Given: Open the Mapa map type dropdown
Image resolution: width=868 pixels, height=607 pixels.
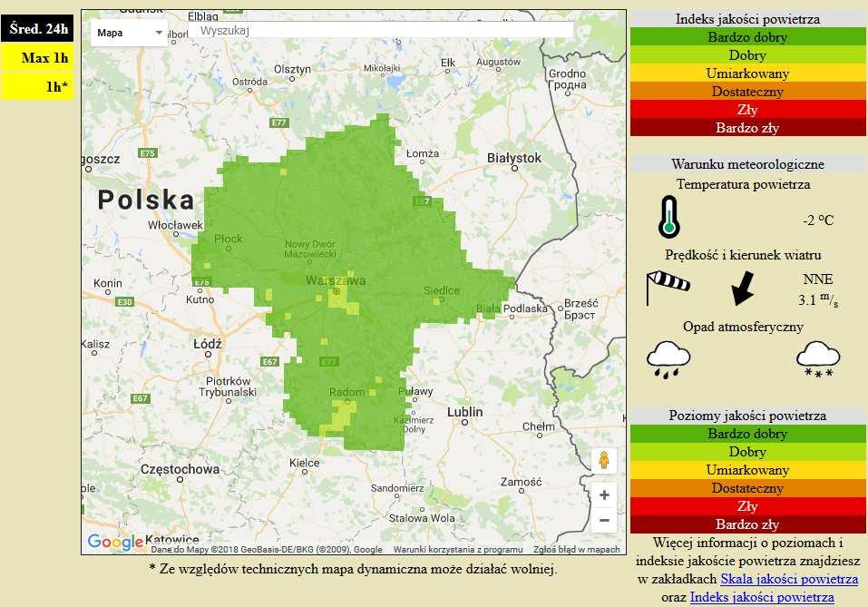Looking at the screenshot, I should point(129,33).
